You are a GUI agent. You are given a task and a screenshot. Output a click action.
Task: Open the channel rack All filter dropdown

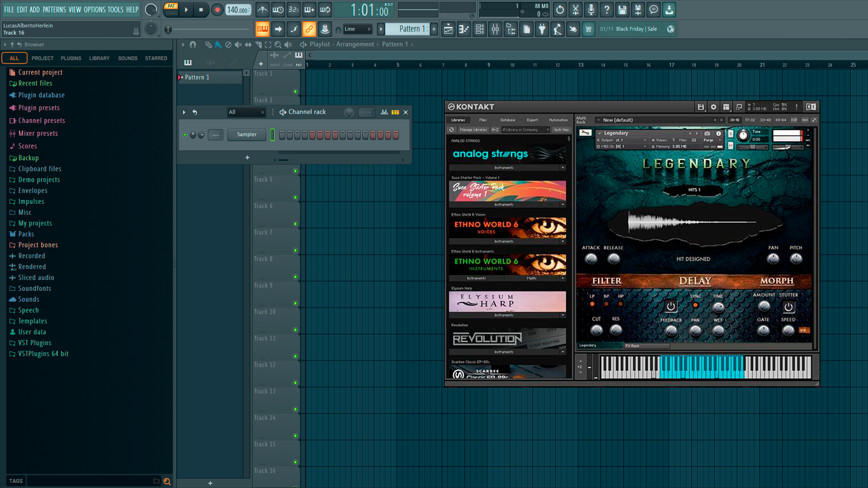point(246,112)
